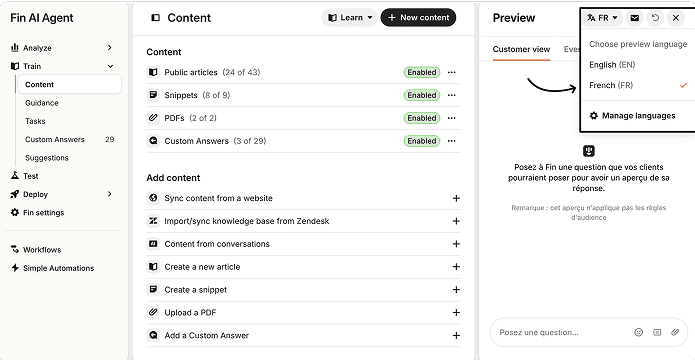Viewport: 695px width, 360px height.
Task: Click plus for Sync content from a website
Action: pyautogui.click(x=456, y=198)
